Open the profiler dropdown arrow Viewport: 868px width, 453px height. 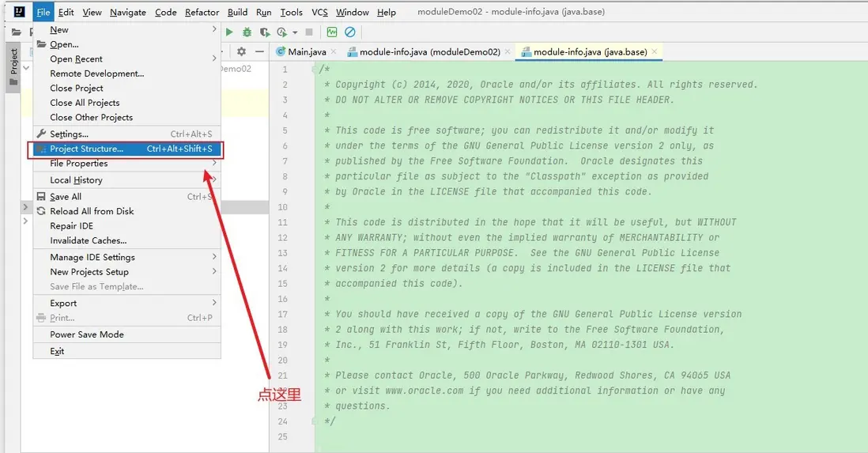click(x=295, y=32)
